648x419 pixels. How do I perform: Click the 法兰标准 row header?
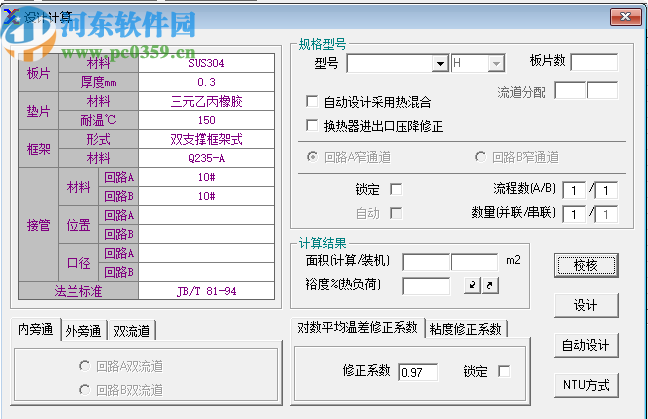pyautogui.click(x=79, y=291)
